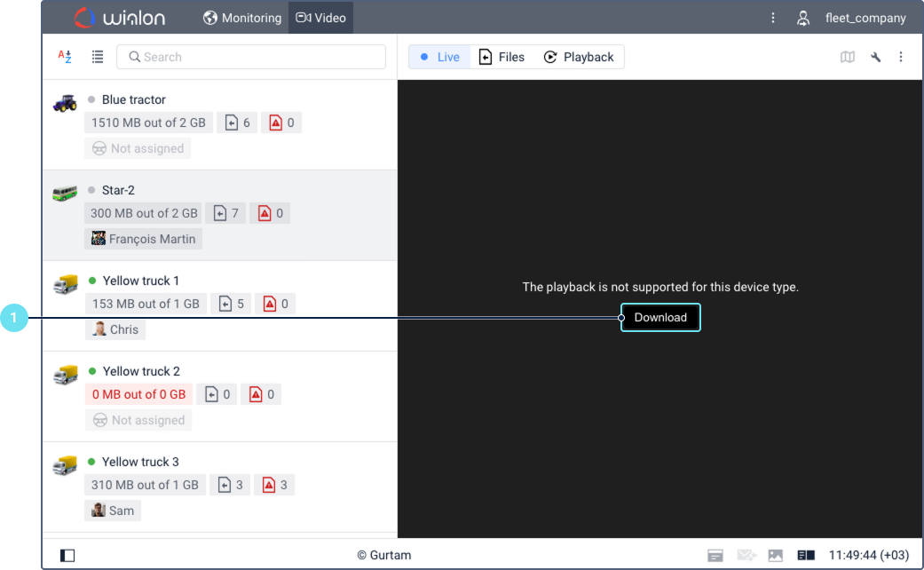Click the Download button
Viewport: 924px width, 570px height.
pyautogui.click(x=660, y=318)
